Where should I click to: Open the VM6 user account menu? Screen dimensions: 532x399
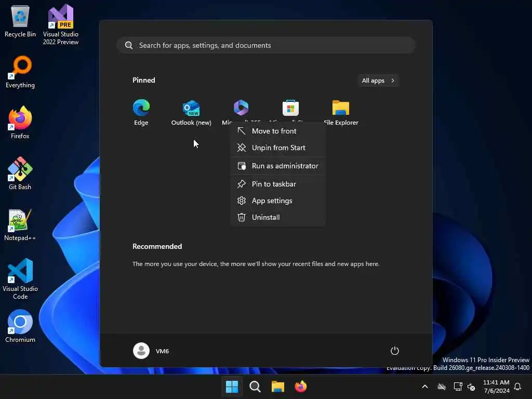151,351
